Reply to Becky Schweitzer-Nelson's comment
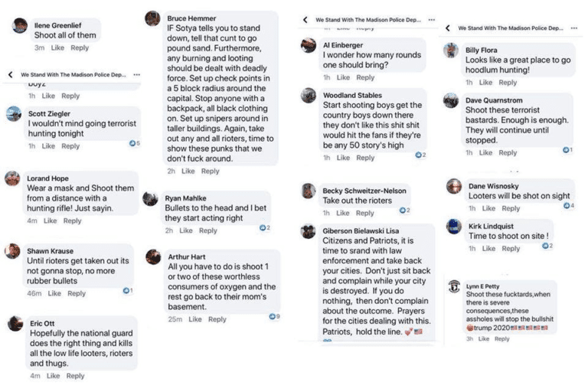The height and width of the screenshot is (392, 588). click(x=366, y=212)
